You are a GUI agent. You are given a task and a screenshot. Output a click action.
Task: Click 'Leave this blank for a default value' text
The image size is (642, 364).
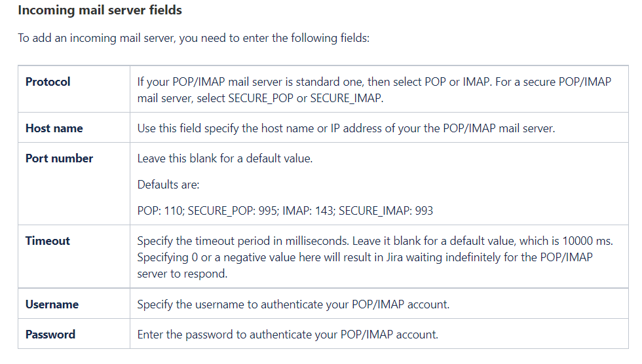click(x=225, y=158)
